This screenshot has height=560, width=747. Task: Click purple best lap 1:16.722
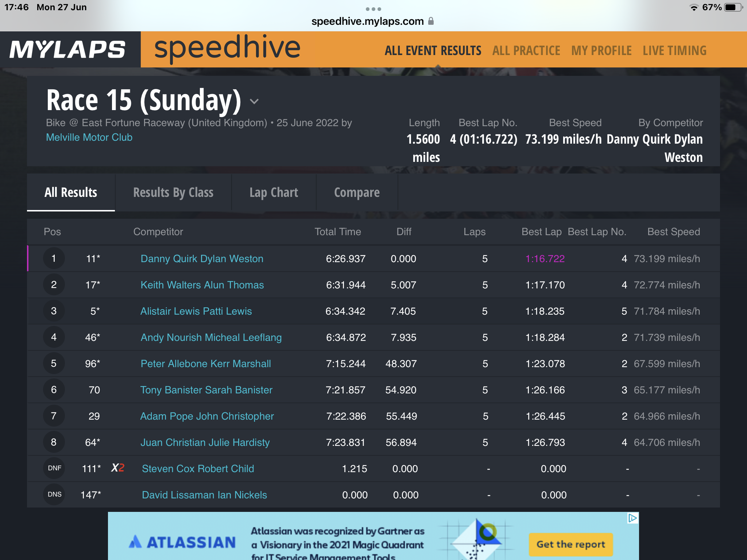545,259
